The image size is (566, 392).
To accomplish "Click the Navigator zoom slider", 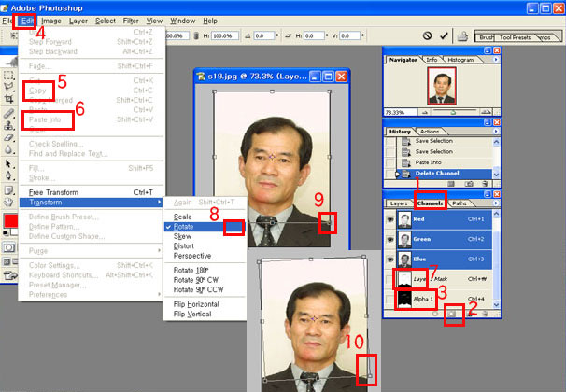I will pyautogui.click(x=455, y=112).
